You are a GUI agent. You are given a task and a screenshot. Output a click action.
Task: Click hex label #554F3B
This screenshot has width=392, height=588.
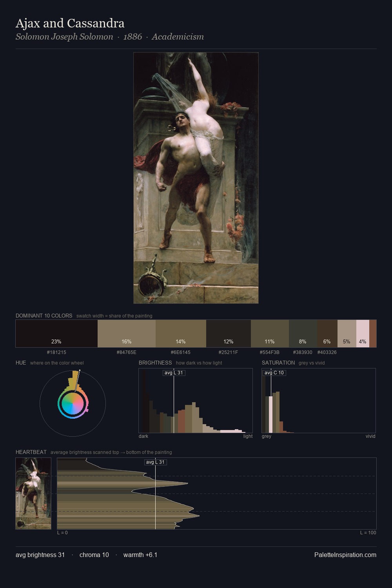pyautogui.click(x=270, y=352)
